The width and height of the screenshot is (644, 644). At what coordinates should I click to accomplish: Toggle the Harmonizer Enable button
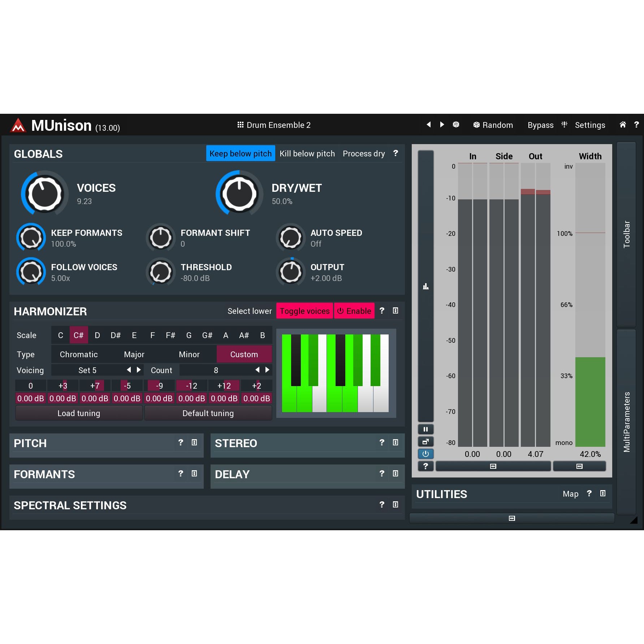coord(354,311)
